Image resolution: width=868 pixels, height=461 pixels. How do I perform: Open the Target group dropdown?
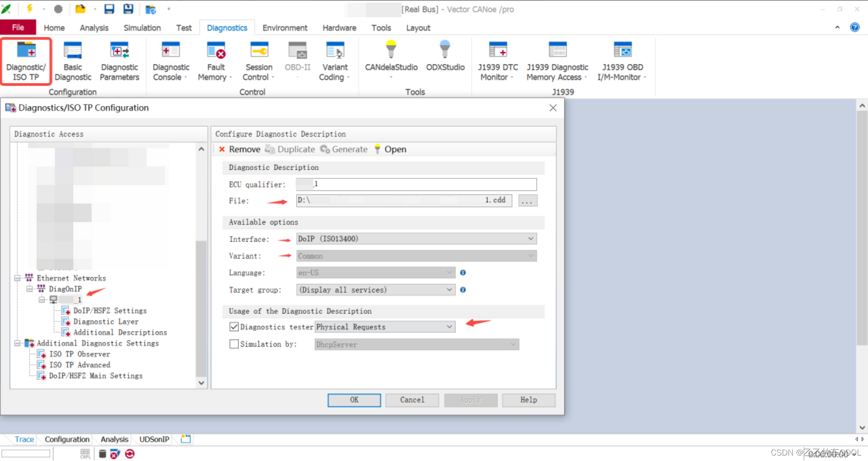point(376,290)
